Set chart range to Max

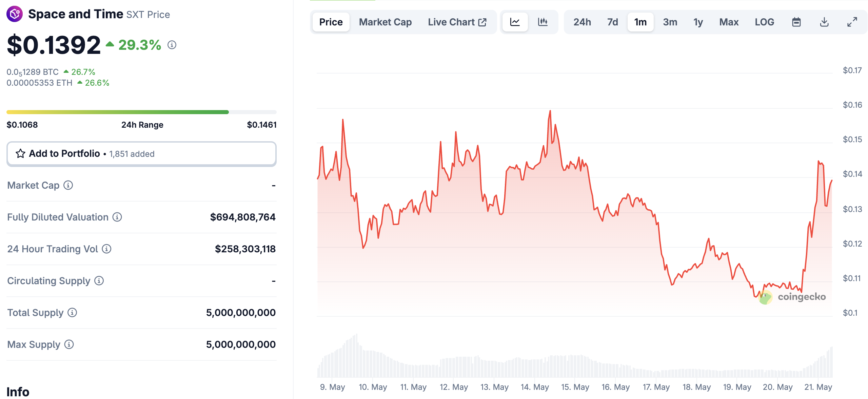(x=729, y=22)
